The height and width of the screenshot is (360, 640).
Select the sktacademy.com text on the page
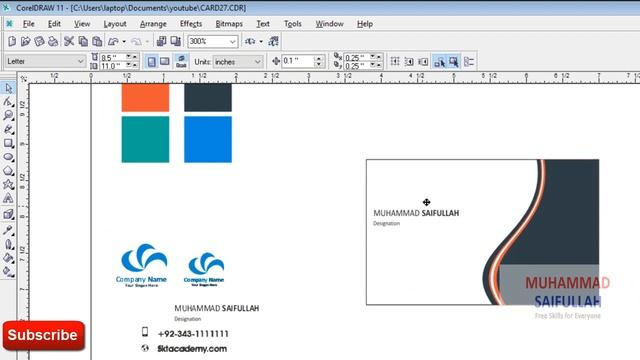[192, 349]
